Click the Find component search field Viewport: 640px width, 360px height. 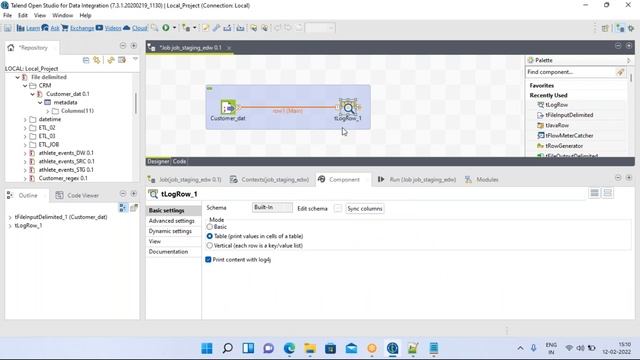point(571,72)
